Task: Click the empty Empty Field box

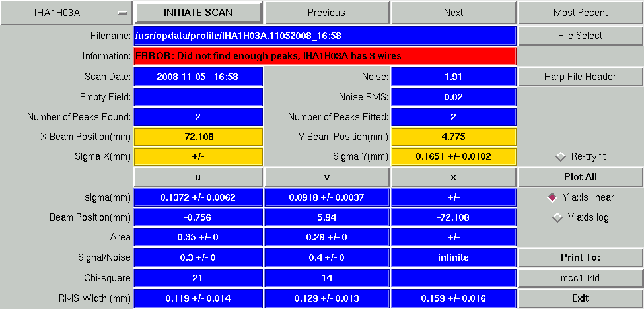Action: (198, 97)
